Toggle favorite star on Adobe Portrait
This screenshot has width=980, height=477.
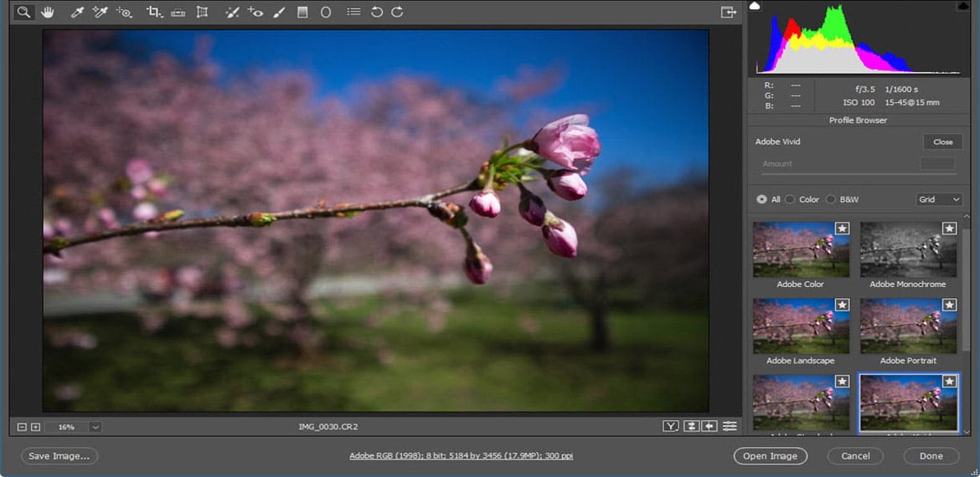(x=949, y=305)
